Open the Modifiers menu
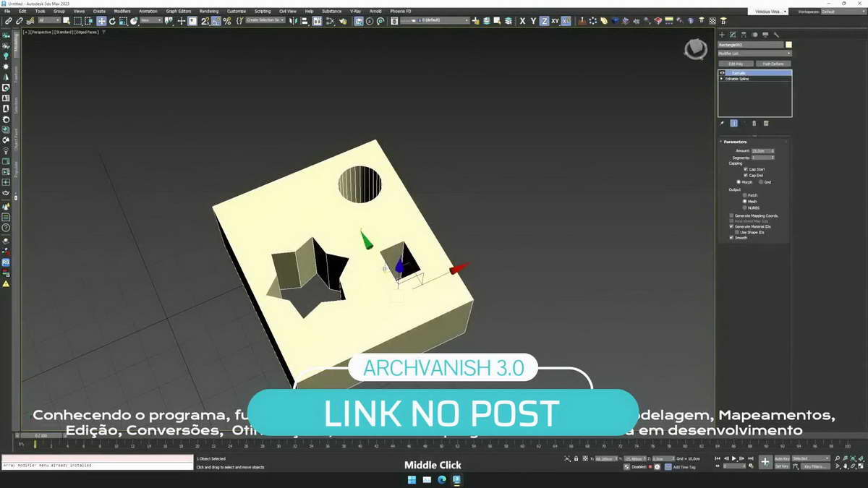The image size is (868, 488). pyautogui.click(x=122, y=12)
